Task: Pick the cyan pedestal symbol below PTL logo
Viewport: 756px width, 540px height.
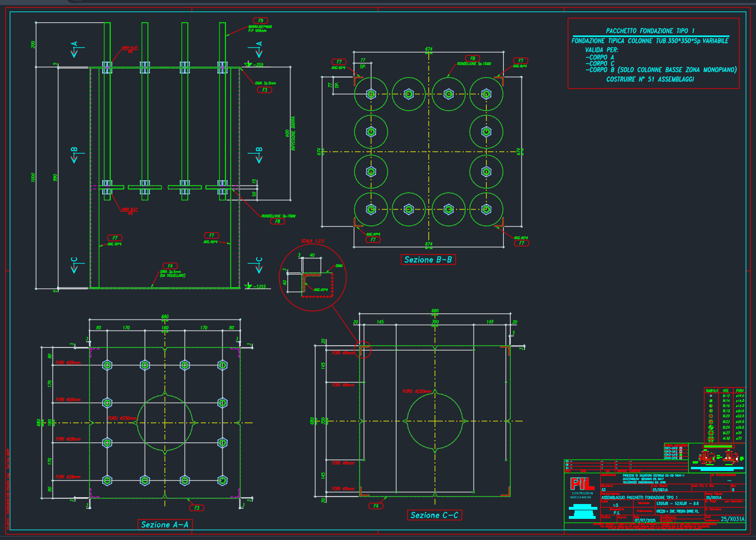Action: point(582,510)
